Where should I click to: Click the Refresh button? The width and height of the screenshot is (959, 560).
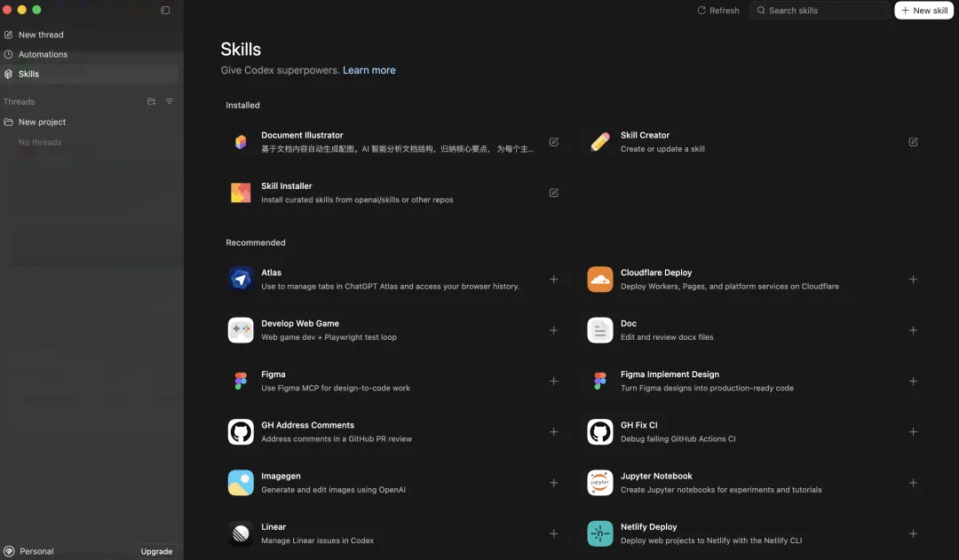point(718,11)
